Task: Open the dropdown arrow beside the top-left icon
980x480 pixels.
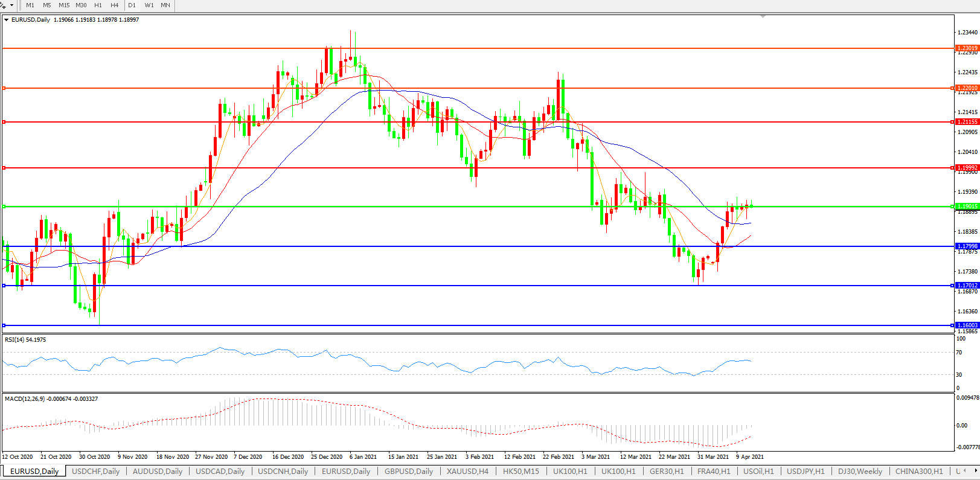Action: coord(11,5)
